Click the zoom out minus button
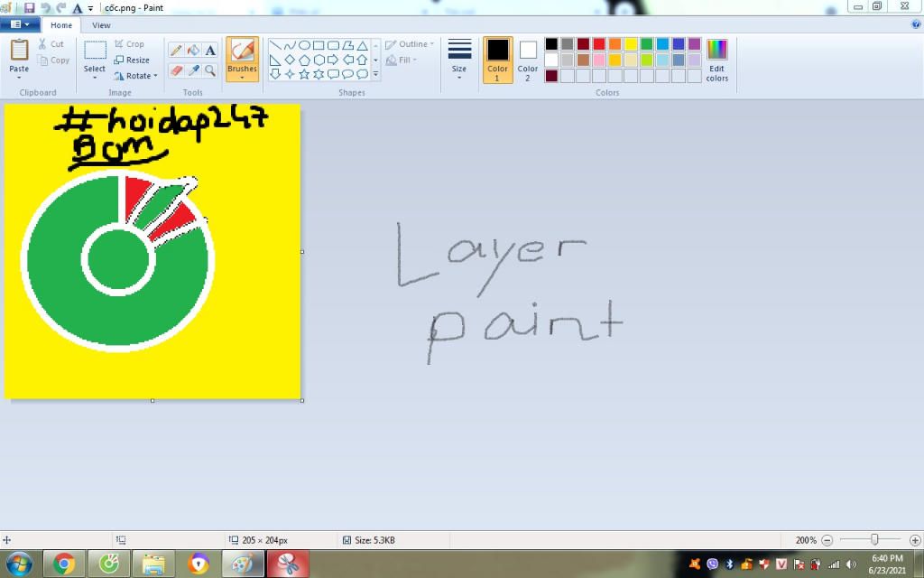 point(827,540)
